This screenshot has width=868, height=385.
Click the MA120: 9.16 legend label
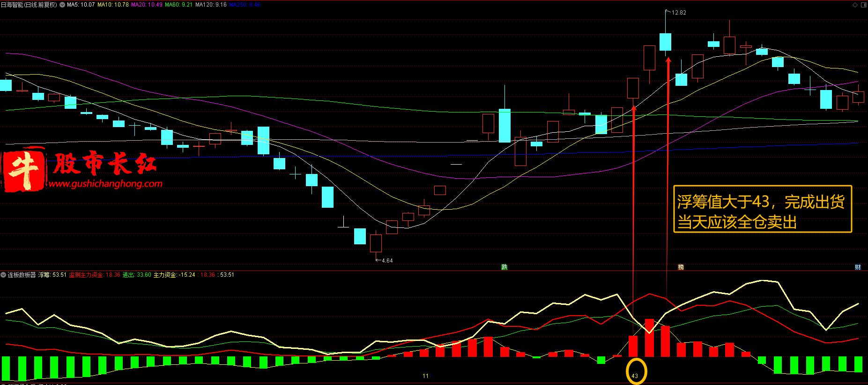point(211,5)
